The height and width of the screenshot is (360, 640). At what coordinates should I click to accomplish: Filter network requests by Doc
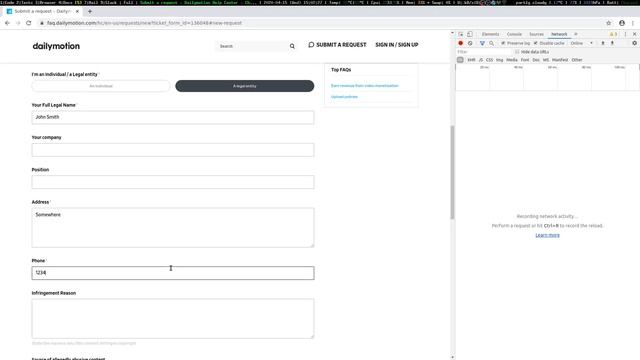(536, 60)
